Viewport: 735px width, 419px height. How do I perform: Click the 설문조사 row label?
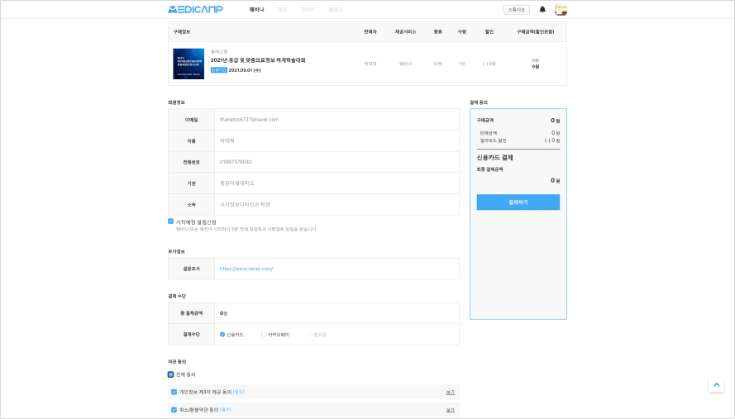[x=191, y=269]
